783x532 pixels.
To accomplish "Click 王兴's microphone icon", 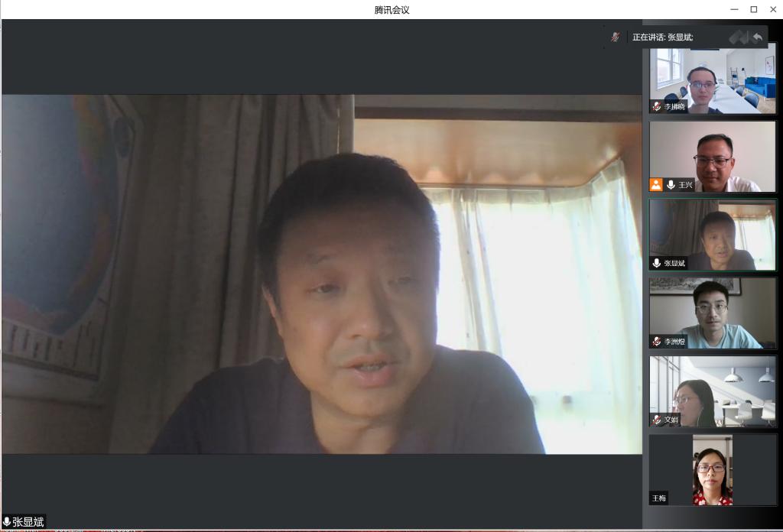I will tap(671, 184).
